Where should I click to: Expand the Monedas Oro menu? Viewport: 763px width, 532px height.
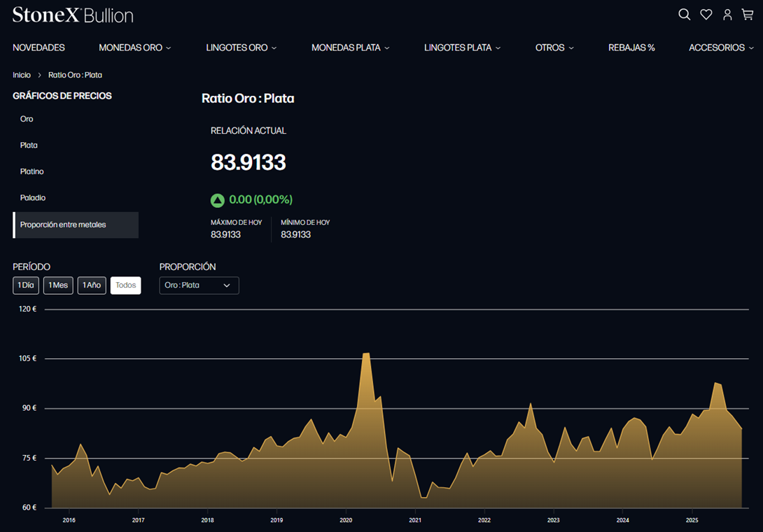click(134, 48)
